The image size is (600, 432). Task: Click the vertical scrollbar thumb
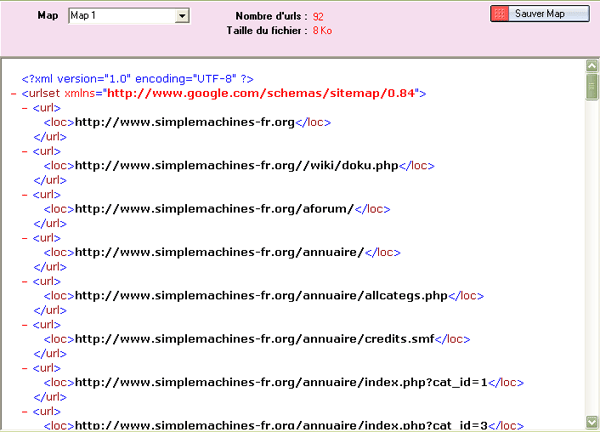point(592,88)
